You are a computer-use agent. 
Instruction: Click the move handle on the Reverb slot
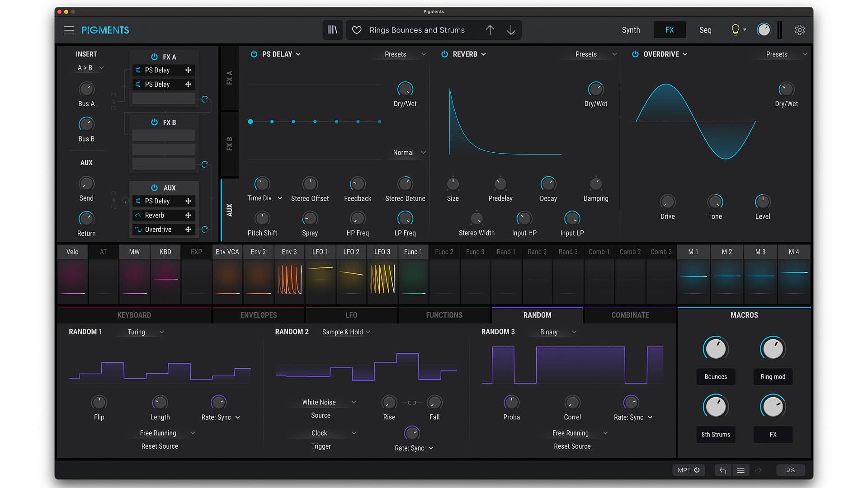pyautogui.click(x=188, y=216)
